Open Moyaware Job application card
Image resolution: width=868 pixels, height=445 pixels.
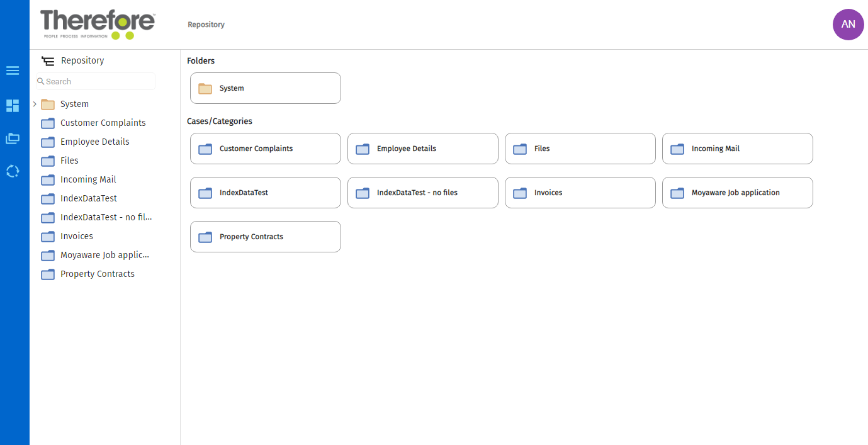point(737,193)
